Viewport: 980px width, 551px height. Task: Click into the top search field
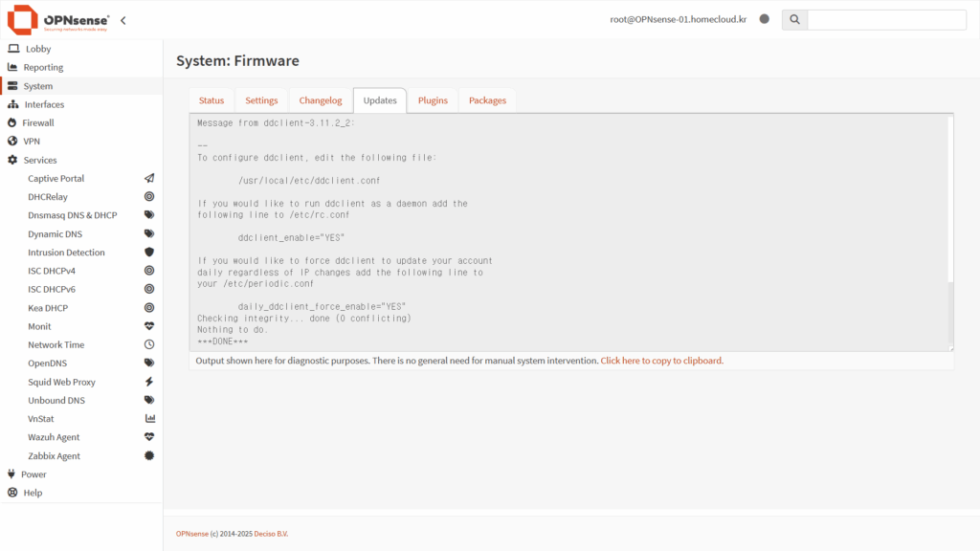[886, 20]
